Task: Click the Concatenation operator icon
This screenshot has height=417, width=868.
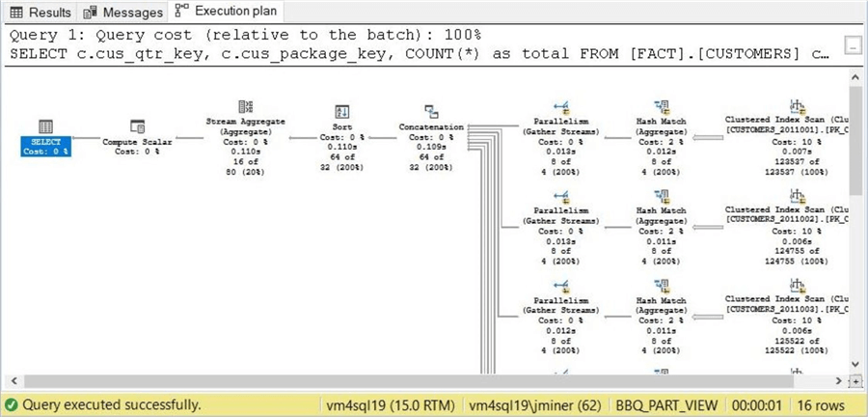Action: click(x=431, y=111)
